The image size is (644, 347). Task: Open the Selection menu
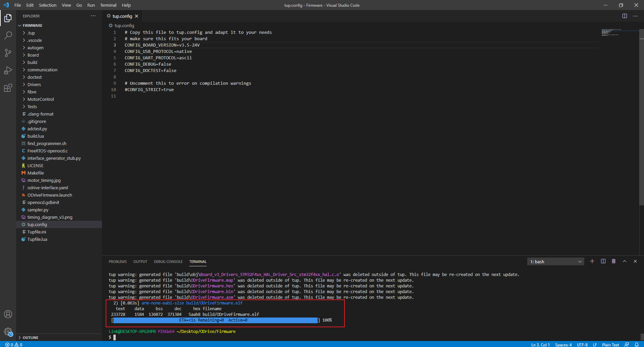[48, 5]
